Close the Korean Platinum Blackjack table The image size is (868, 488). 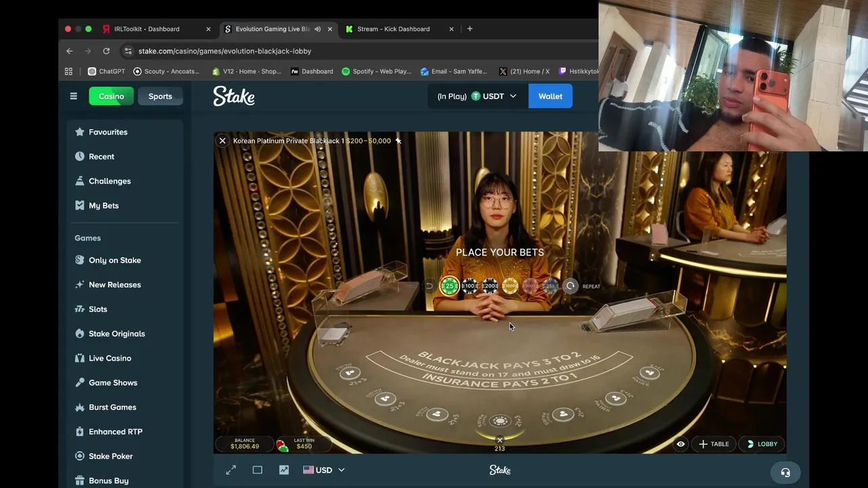coord(222,140)
